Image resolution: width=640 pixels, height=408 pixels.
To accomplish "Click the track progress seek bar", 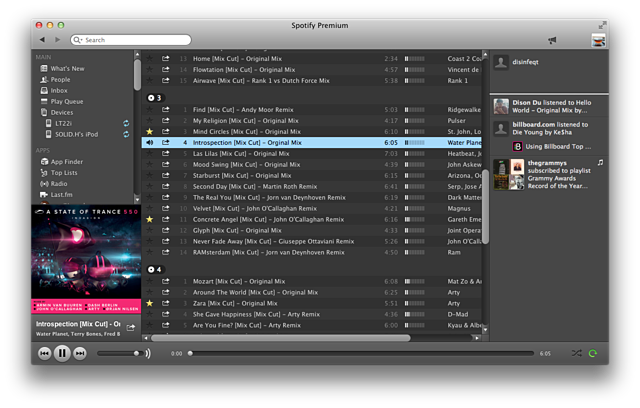I will point(361,353).
